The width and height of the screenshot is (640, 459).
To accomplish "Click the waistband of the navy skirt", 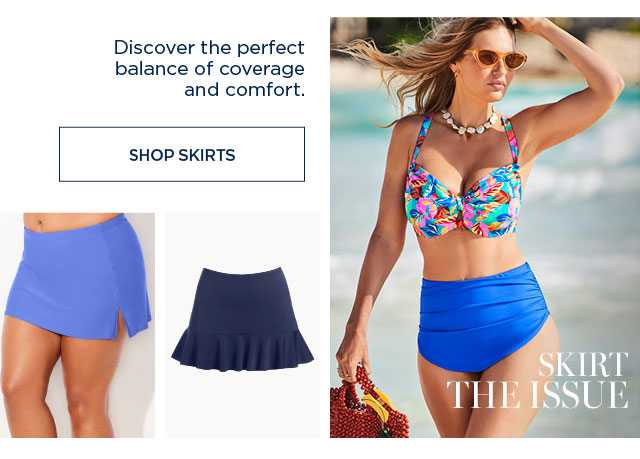I will (x=242, y=273).
